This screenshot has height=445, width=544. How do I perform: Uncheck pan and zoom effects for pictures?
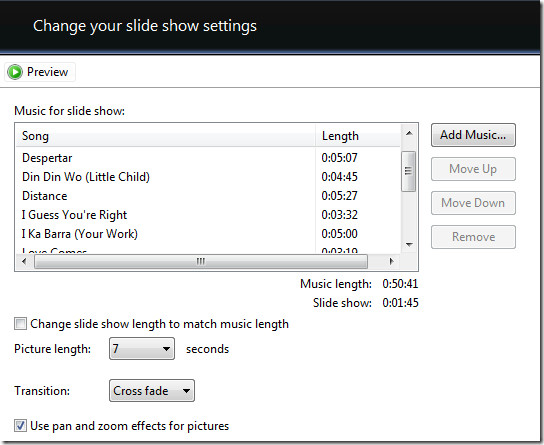click(20, 426)
